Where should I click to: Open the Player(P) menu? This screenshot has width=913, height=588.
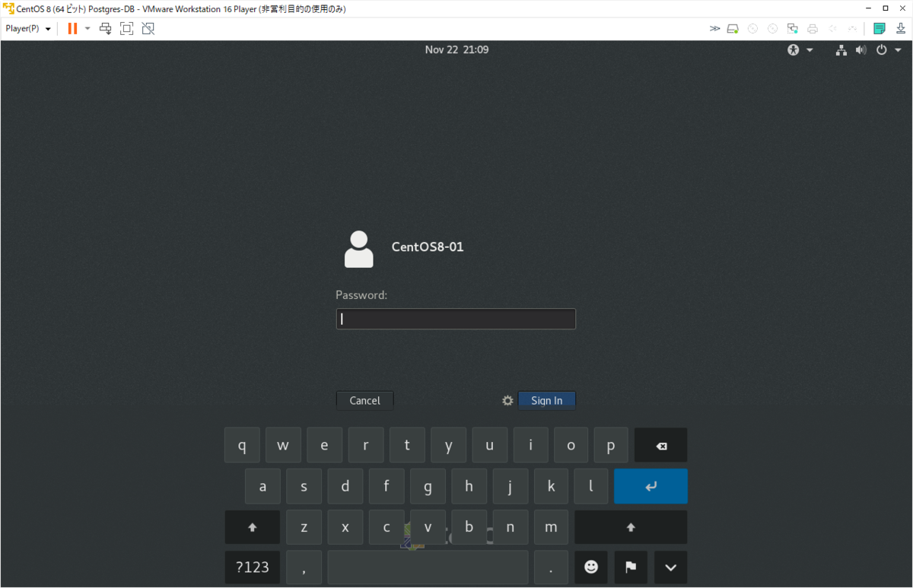[x=28, y=29]
